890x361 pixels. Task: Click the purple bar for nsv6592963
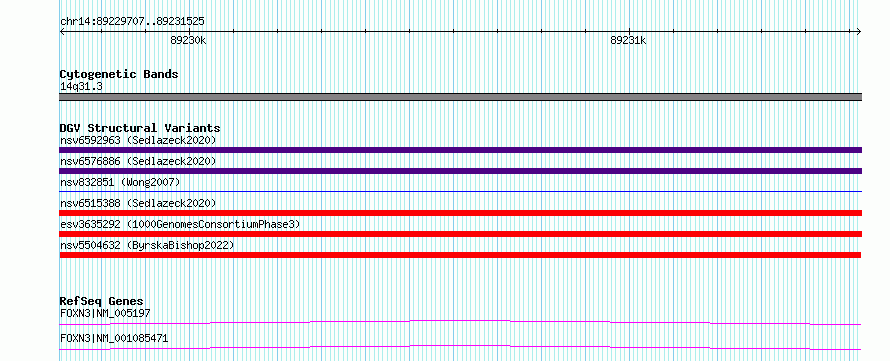pyautogui.click(x=460, y=150)
